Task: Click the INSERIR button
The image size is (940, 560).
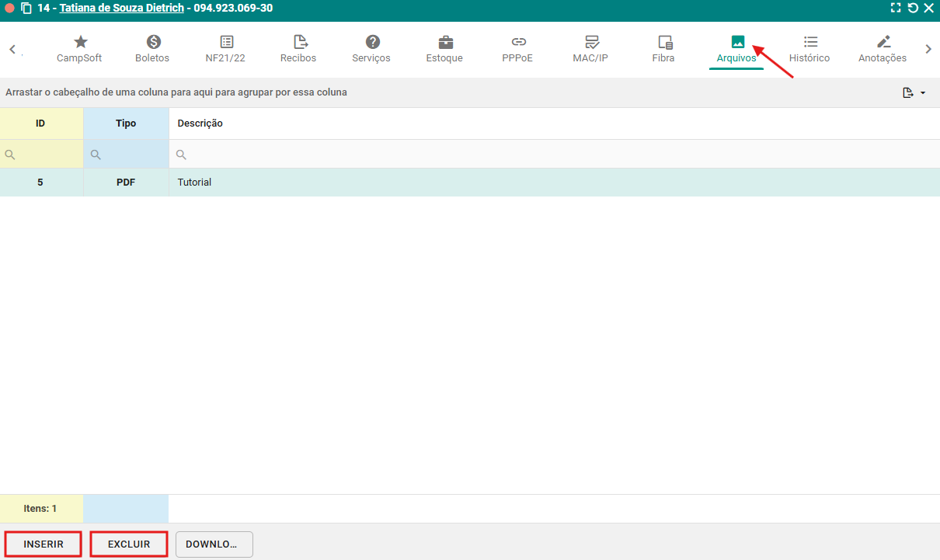Action: click(44, 544)
